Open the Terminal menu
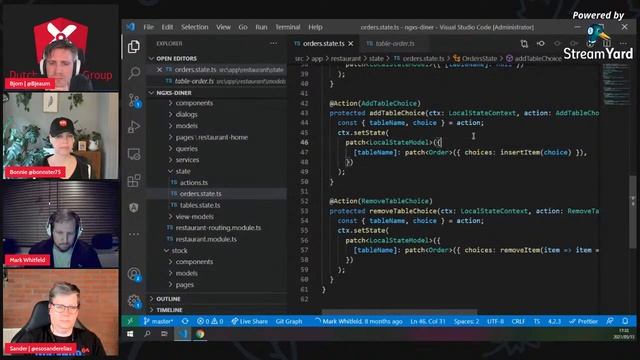 tap(288, 27)
